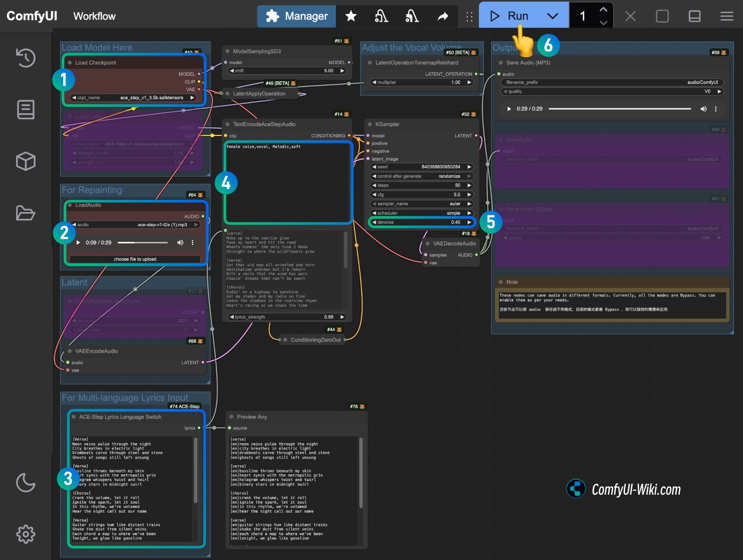Screen dimensions: 743x560
Task: Open the Workflow menu
Action: pos(94,16)
